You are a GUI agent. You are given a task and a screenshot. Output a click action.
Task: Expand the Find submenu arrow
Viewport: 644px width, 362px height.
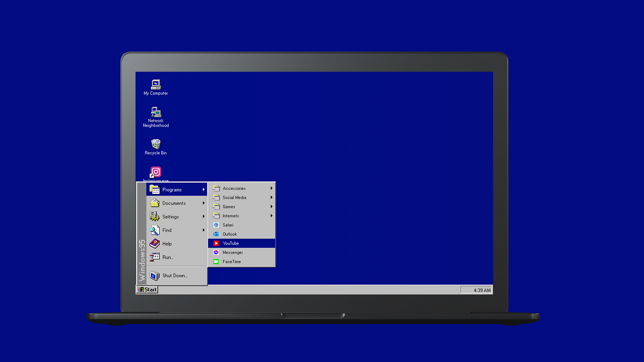(x=204, y=230)
